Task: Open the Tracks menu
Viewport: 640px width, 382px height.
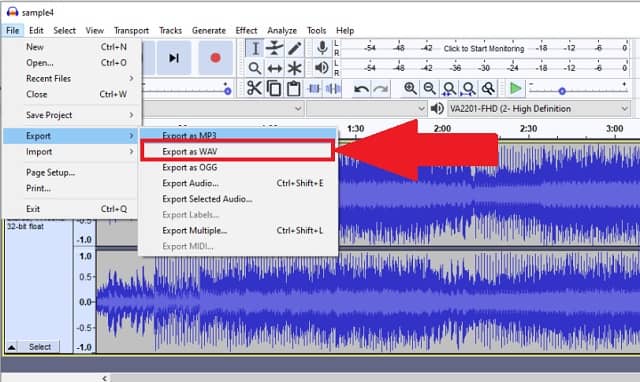Action: pyautogui.click(x=170, y=31)
